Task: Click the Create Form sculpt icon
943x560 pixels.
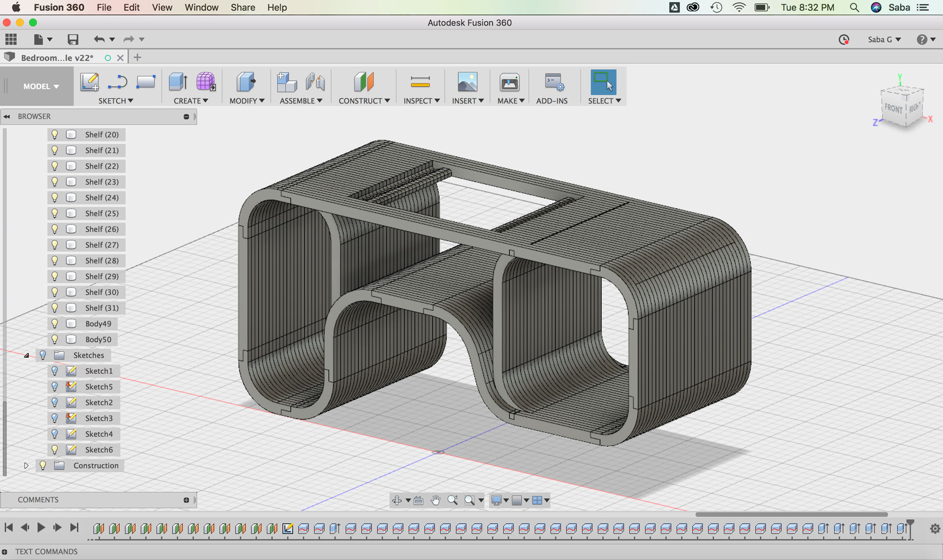Action: tap(206, 81)
